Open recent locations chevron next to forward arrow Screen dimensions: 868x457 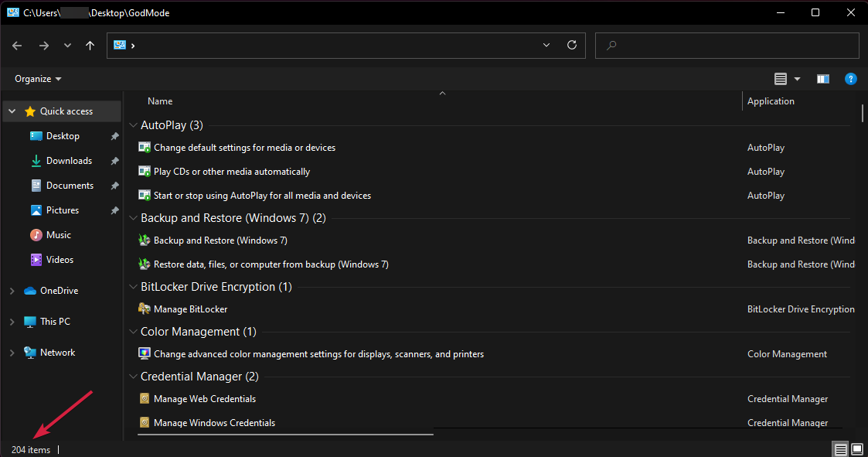[x=67, y=46]
